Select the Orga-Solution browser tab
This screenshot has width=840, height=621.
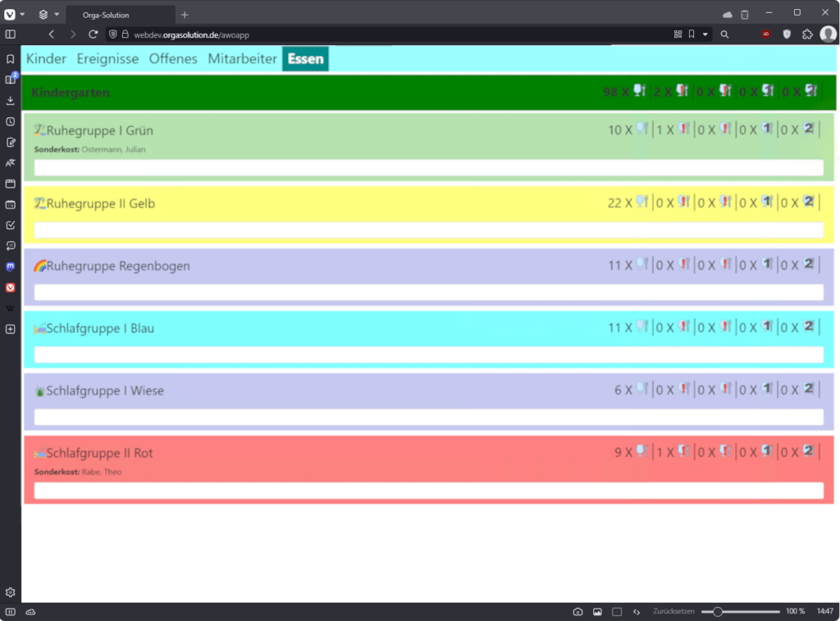[x=121, y=15]
